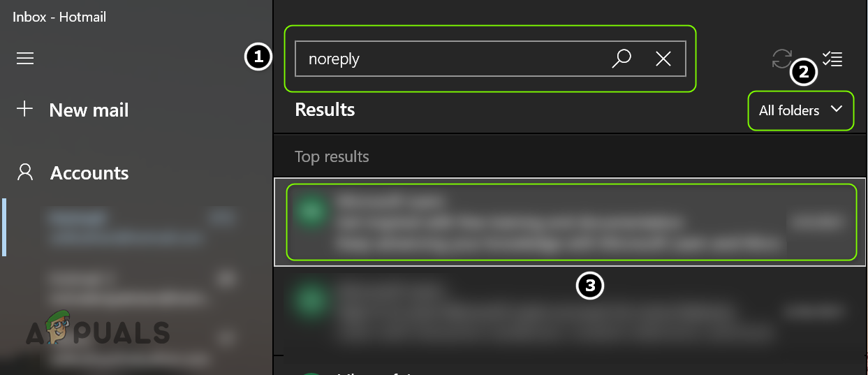Toggle selection mode checklist icon
This screenshot has width=868, height=375.
coord(832,59)
